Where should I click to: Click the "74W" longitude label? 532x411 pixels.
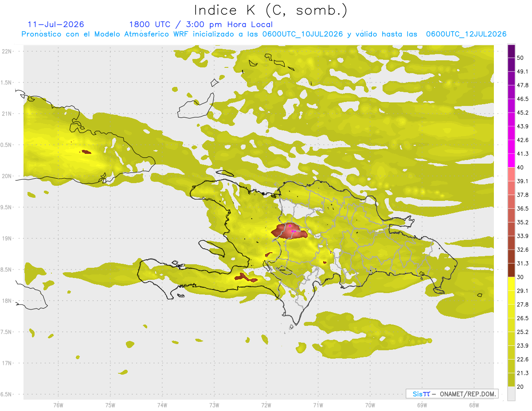(x=162, y=405)
